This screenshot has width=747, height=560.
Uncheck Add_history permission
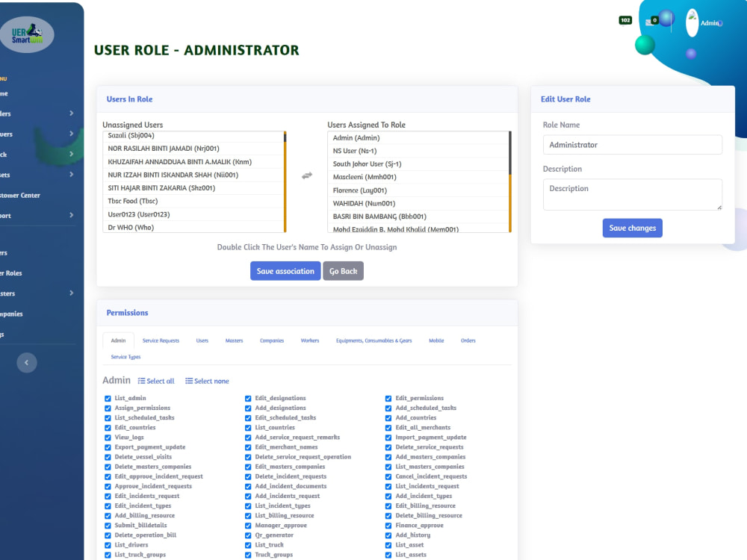(x=388, y=535)
